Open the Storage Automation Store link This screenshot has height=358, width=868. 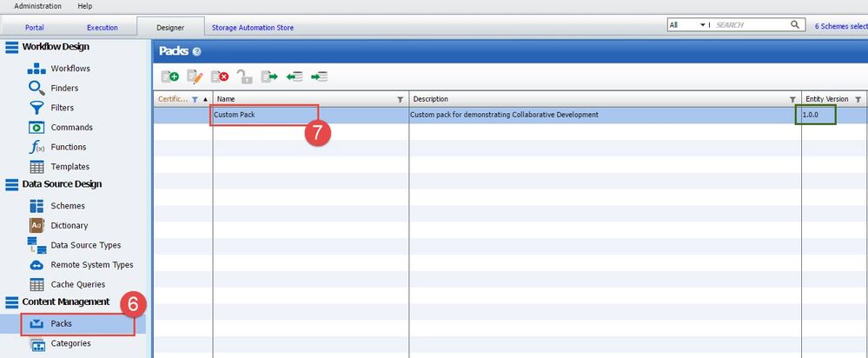(x=253, y=28)
